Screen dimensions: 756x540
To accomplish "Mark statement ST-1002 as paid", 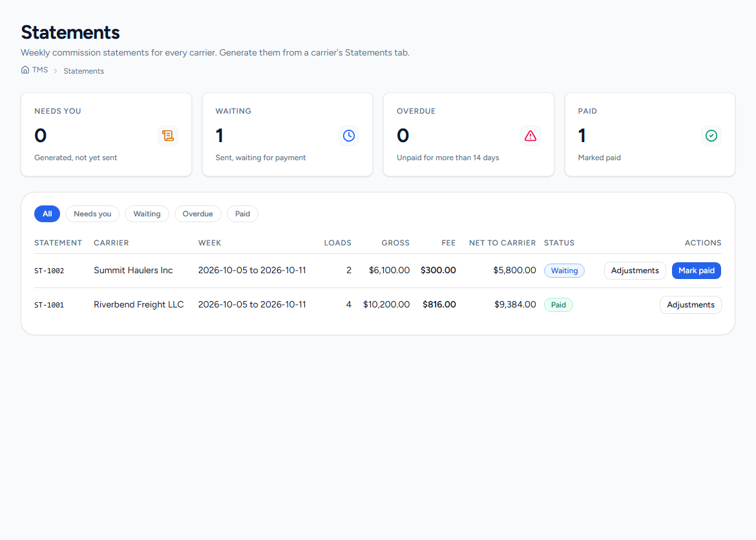I will [x=697, y=271].
